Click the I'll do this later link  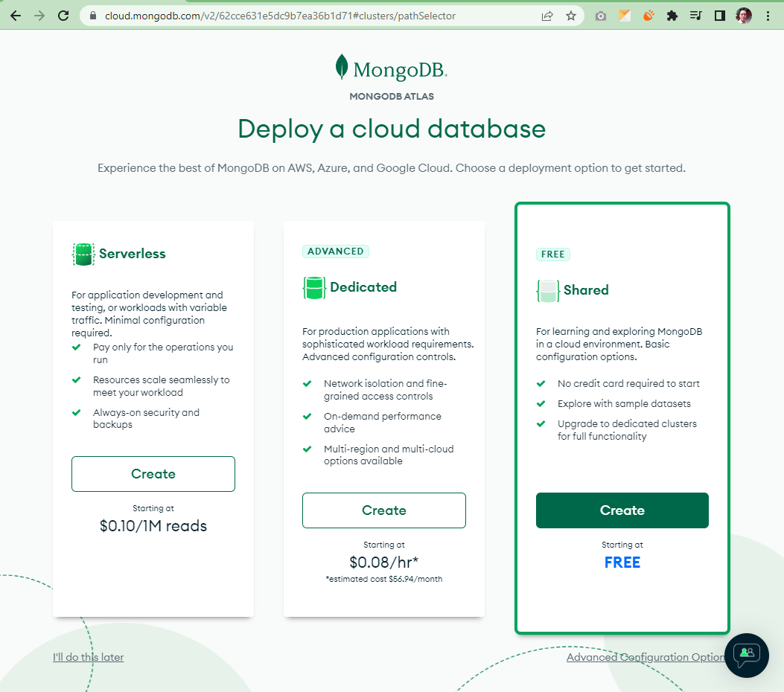pos(89,657)
